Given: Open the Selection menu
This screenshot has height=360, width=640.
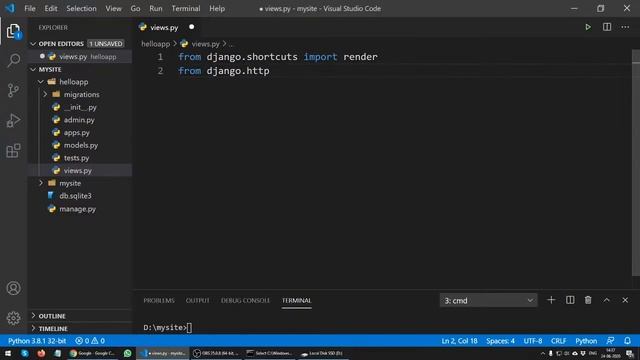Looking at the screenshot, I should (x=81, y=9).
